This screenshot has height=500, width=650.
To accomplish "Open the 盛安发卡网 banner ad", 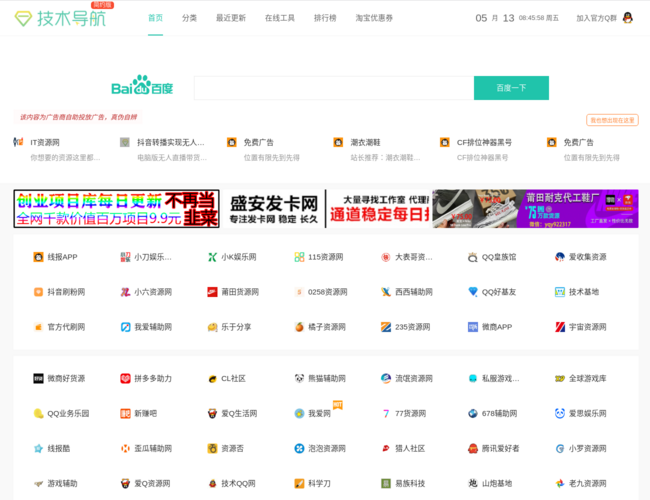I will pos(274,209).
